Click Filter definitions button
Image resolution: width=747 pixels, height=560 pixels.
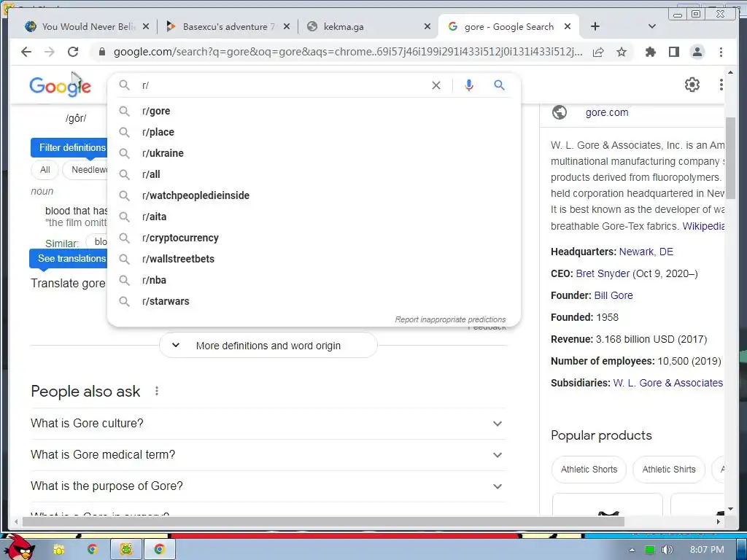click(69, 147)
